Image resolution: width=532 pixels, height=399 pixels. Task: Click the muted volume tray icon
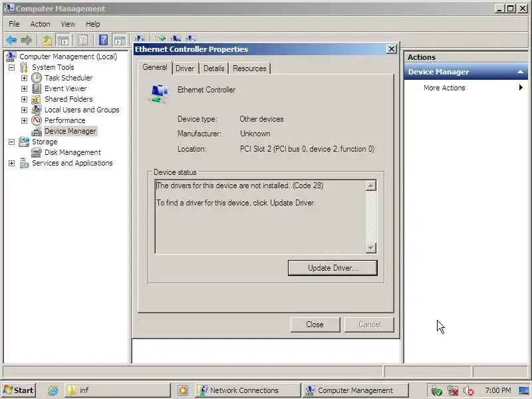(468, 391)
